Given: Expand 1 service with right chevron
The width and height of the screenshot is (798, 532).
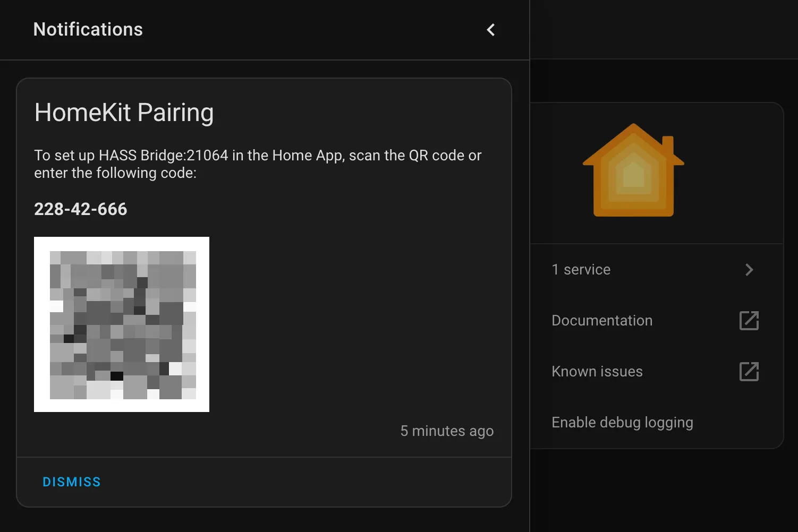Looking at the screenshot, I should coord(749,270).
